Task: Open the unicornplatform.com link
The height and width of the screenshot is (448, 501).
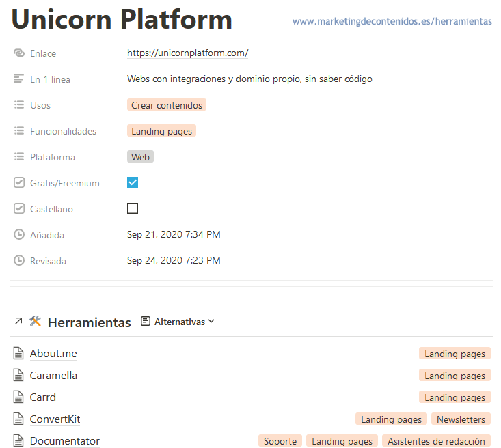Action: 187,53
